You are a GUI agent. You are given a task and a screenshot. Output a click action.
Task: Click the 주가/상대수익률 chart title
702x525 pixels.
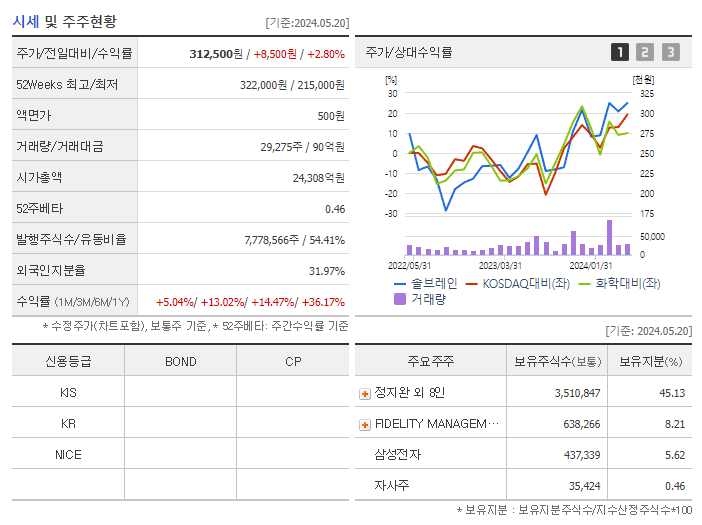pyautogui.click(x=409, y=52)
